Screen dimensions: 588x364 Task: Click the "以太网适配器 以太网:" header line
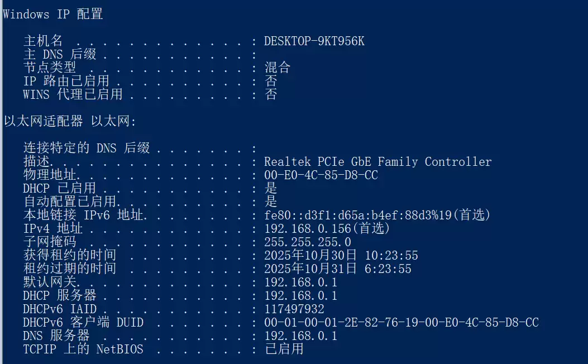[x=70, y=121]
